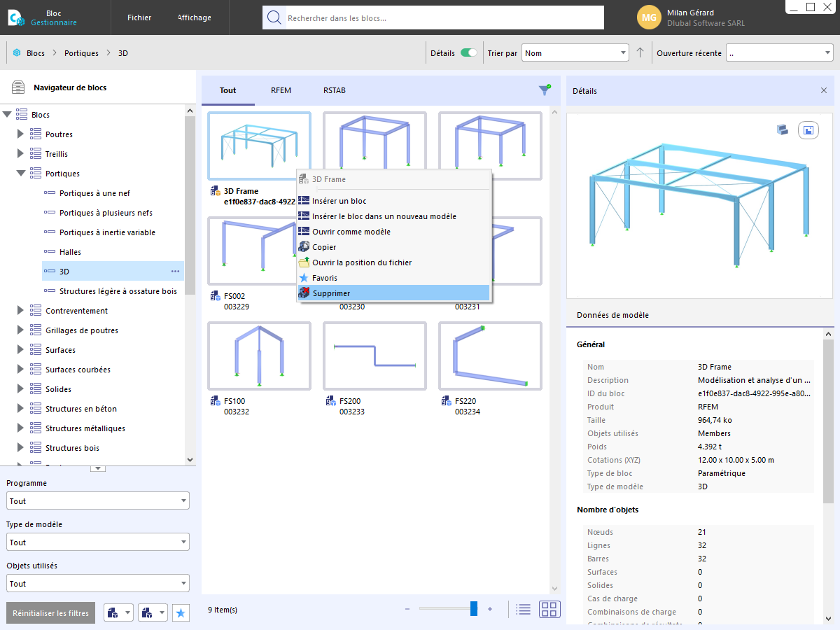The image size is (840, 630).
Task: Choose Ouvrir comme modèle in context menu
Action: (393, 232)
